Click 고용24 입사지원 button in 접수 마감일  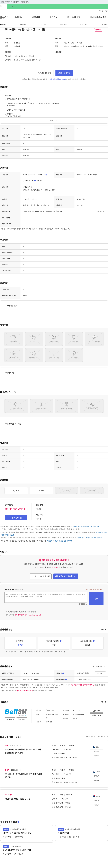(16, 518)
